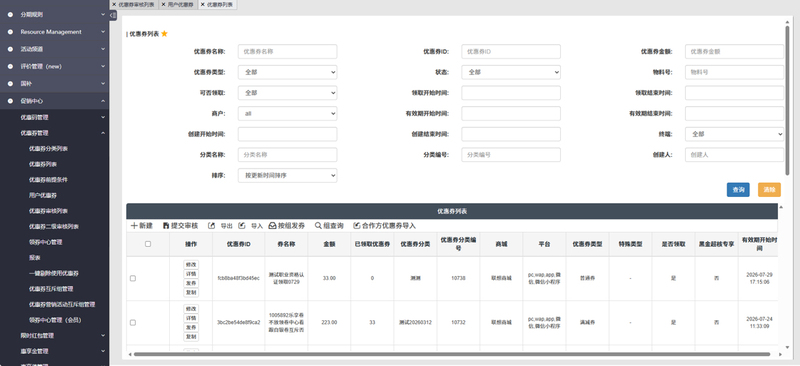Click the table horizontal scrollbar thumb
The width and height of the screenshot is (800, 366).
(x=452, y=354)
